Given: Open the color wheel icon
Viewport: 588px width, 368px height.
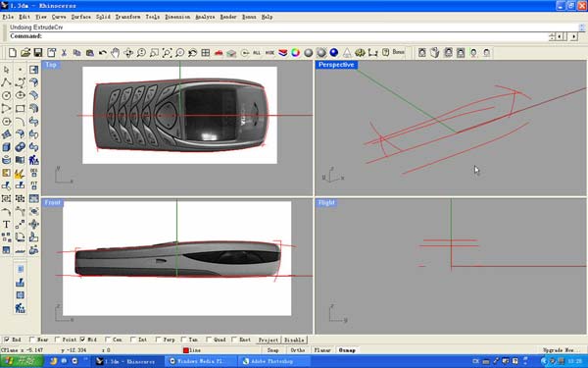Looking at the screenshot, I should 296,53.
